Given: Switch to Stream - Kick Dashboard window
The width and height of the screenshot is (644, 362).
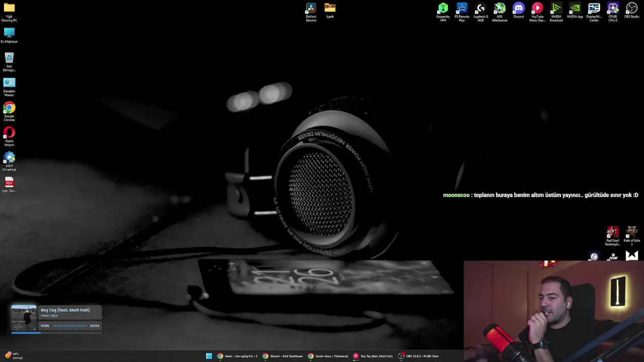Looking at the screenshot, I should [x=282, y=356].
